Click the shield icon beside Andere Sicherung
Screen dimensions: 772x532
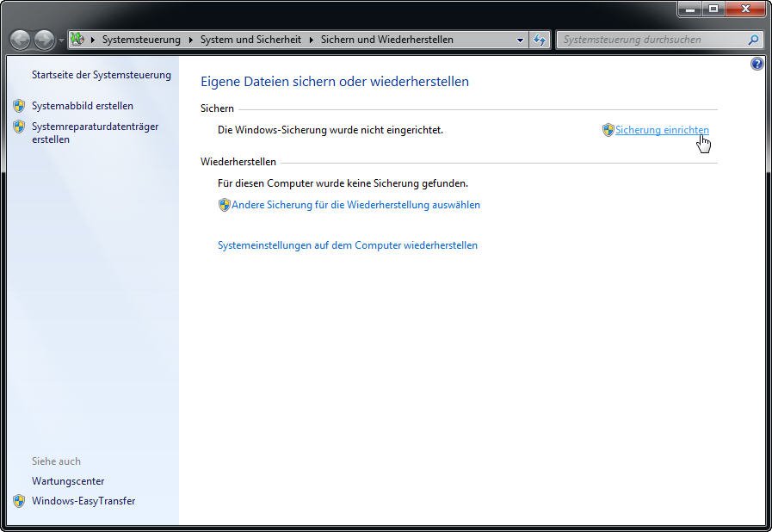coord(224,205)
